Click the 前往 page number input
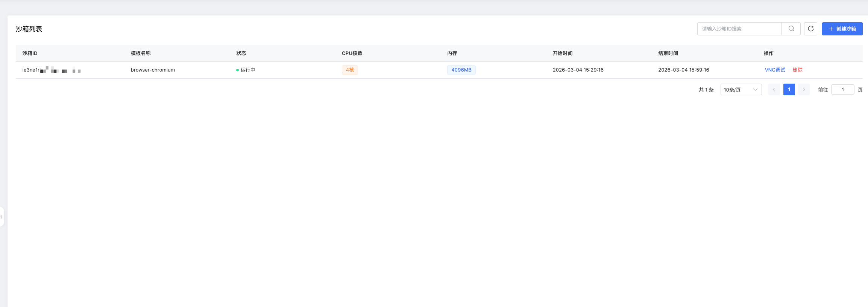 pos(842,90)
